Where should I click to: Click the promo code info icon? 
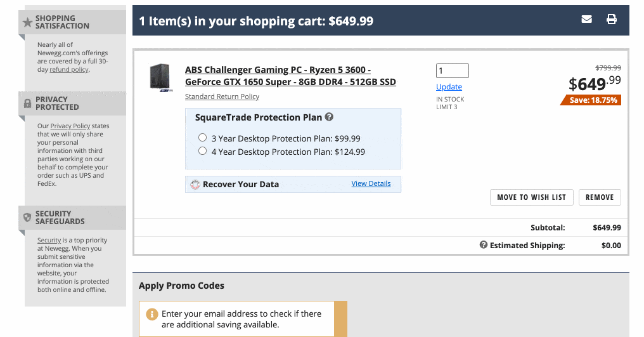[x=152, y=314]
